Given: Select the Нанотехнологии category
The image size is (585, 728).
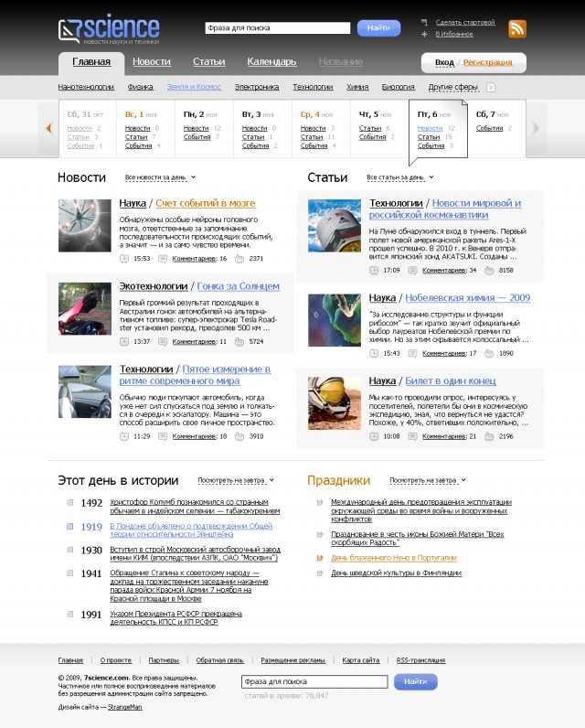Looking at the screenshot, I should tap(86, 87).
